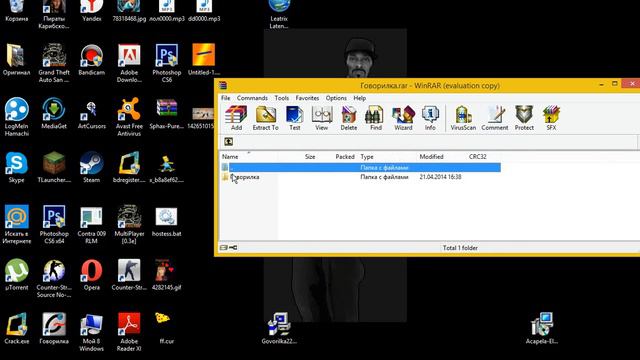Select Photoshop CS6 desktop icon

tap(167, 63)
